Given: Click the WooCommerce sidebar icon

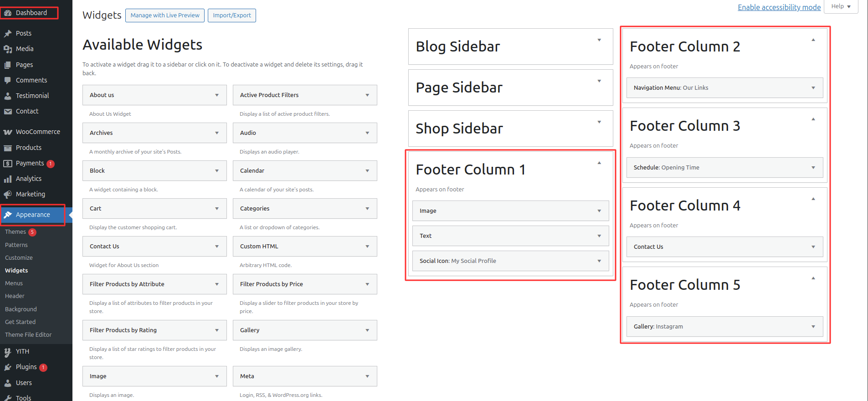Looking at the screenshot, I should [8, 132].
